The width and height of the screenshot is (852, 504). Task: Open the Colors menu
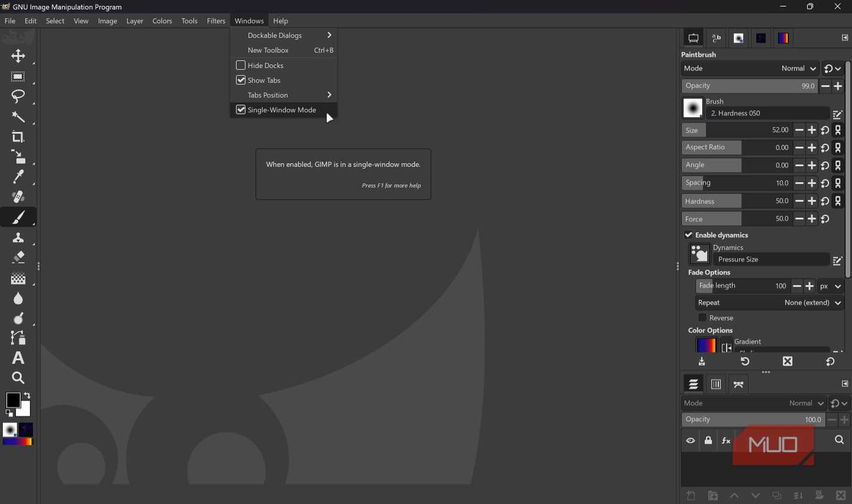click(162, 21)
